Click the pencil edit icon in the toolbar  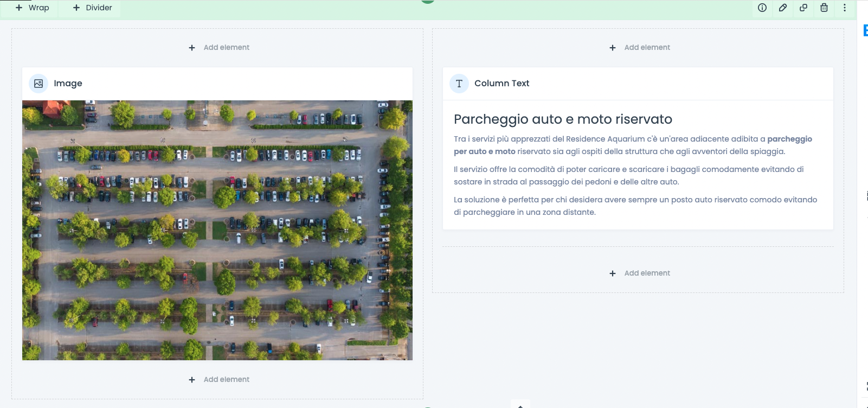[x=783, y=8]
